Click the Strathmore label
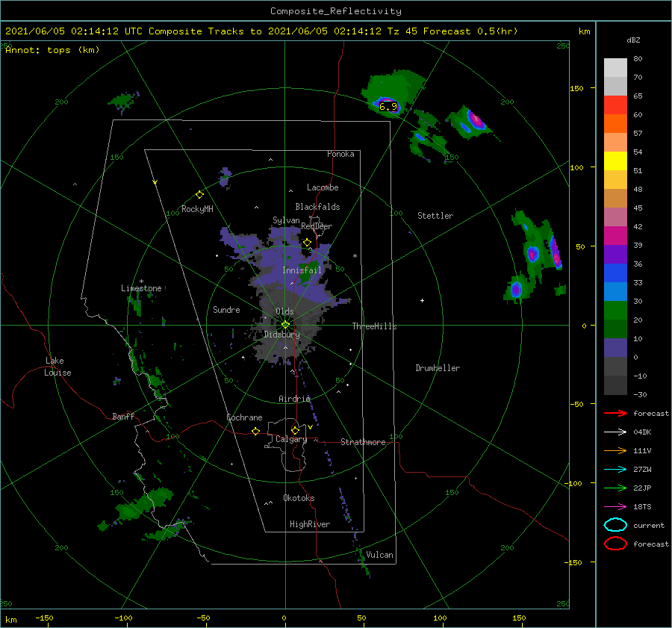672x628 pixels. [x=363, y=442]
